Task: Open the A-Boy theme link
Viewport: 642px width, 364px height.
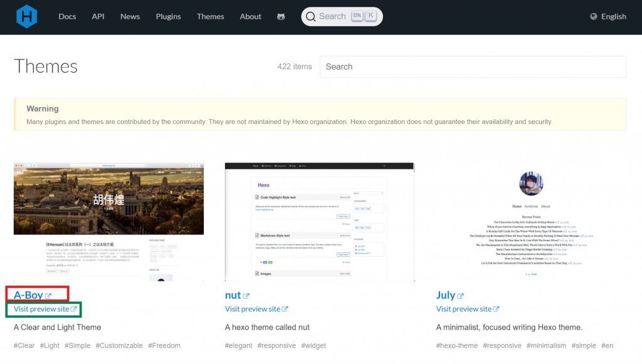Action: click(x=28, y=295)
